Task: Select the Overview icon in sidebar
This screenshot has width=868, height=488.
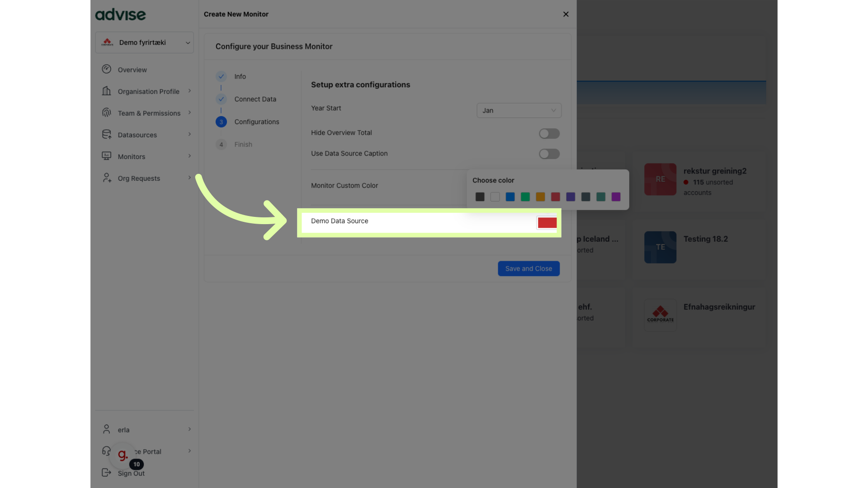Action: pyautogui.click(x=107, y=69)
